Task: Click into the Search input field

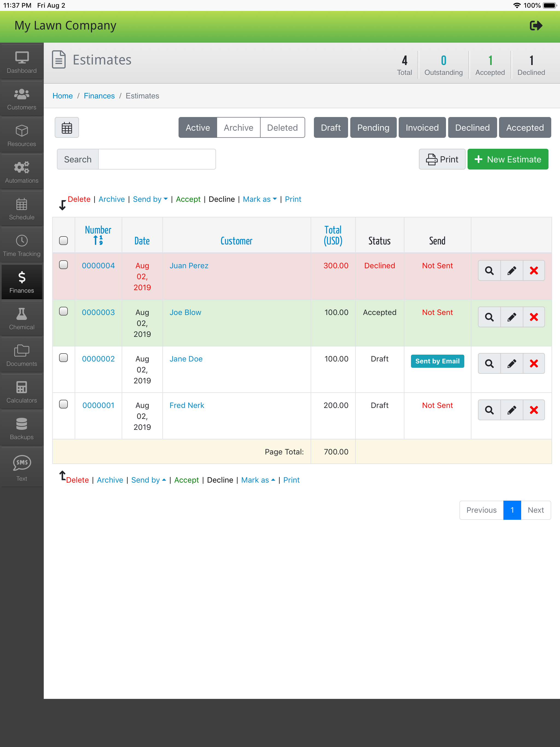Action: click(157, 159)
